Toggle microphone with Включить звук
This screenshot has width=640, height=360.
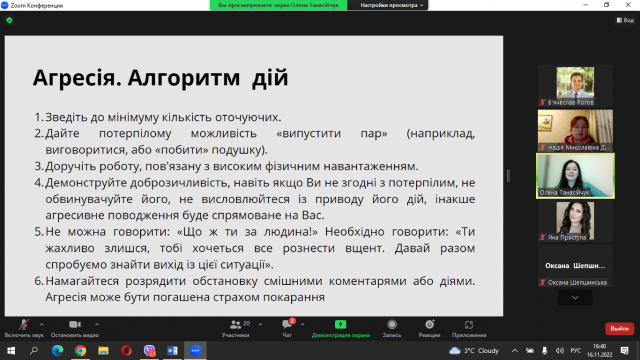click(24, 329)
